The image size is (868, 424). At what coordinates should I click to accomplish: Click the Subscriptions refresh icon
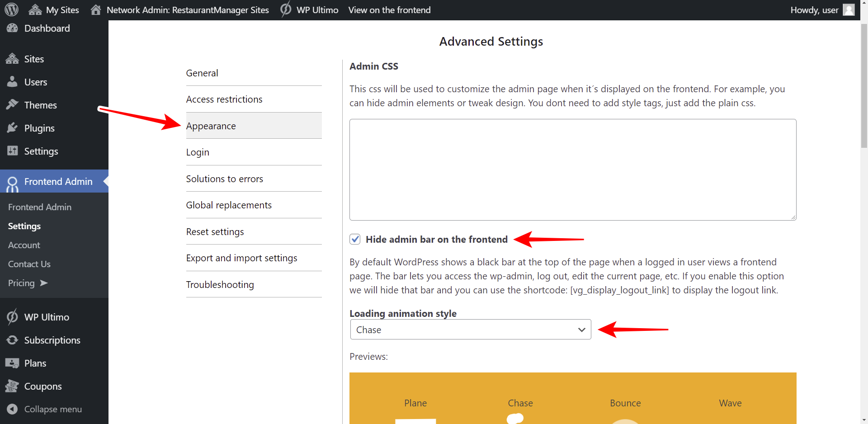[12, 340]
